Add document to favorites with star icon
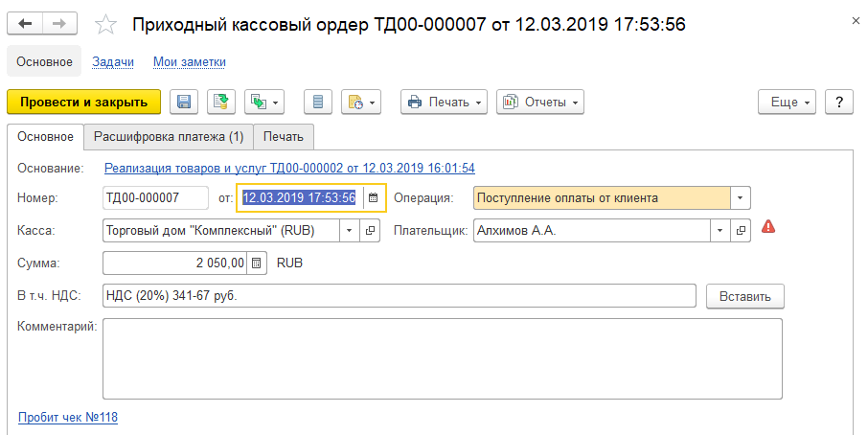This screenshot has height=435, width=868. point(108,25)
